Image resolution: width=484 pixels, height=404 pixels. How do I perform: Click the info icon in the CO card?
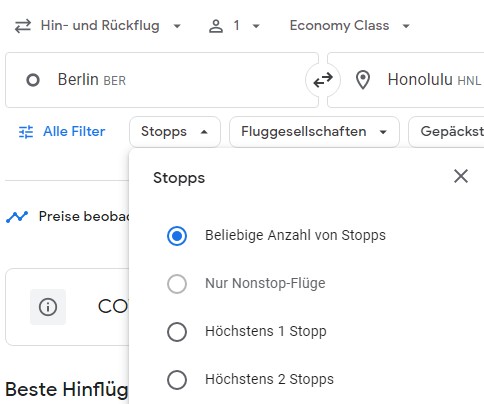coord(48,307)
